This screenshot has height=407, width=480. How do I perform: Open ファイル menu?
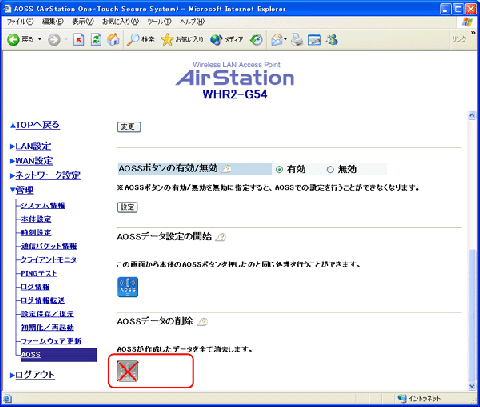tap(20, 22)
